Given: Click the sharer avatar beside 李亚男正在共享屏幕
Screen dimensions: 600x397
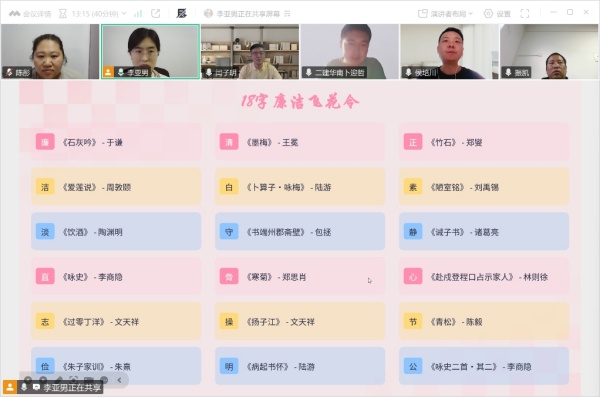Looking at the screenshot, I should click(x=208, y=13).
